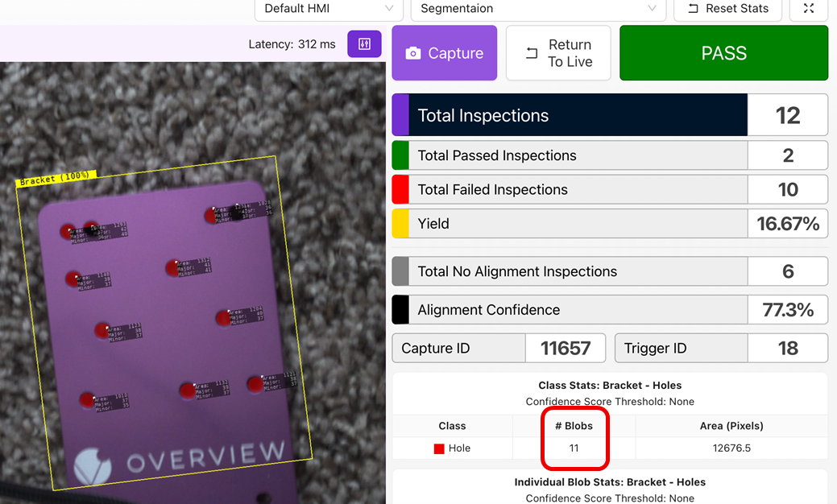Click the Capture ID label
This screenshot has width=837, height=504.
tap(436, 349)
